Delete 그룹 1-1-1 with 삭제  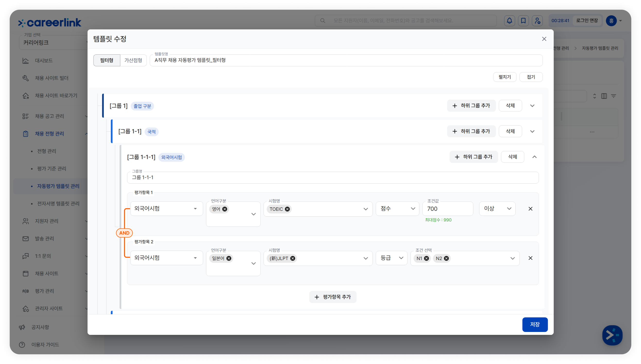pos(512,157)
